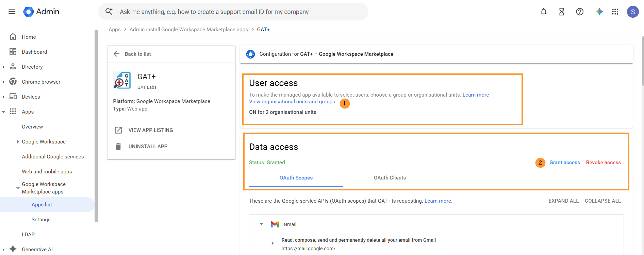
Task: Open the Google apps grid launcher
Action: (615, 12)
